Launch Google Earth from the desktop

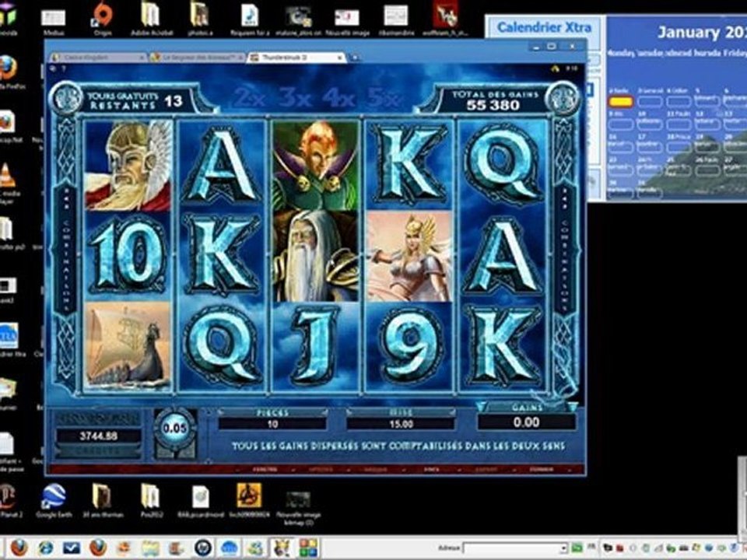coord(54,499)
